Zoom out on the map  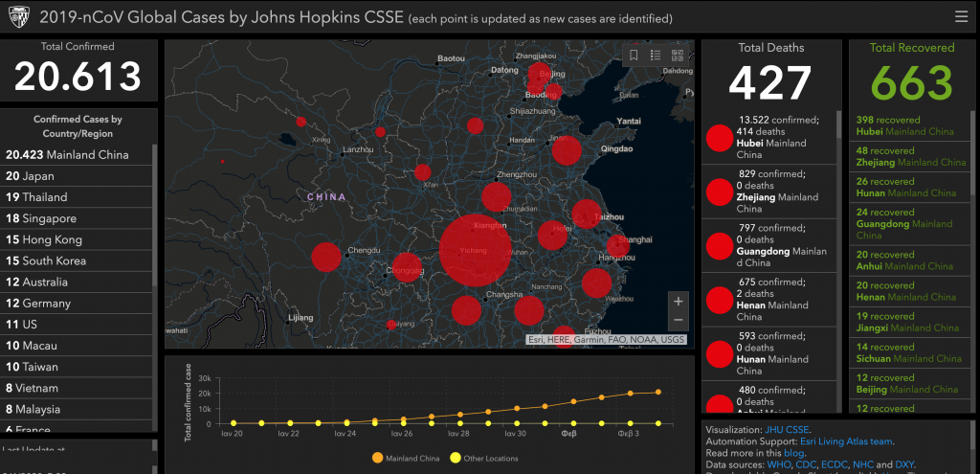(x=679, y=320)
